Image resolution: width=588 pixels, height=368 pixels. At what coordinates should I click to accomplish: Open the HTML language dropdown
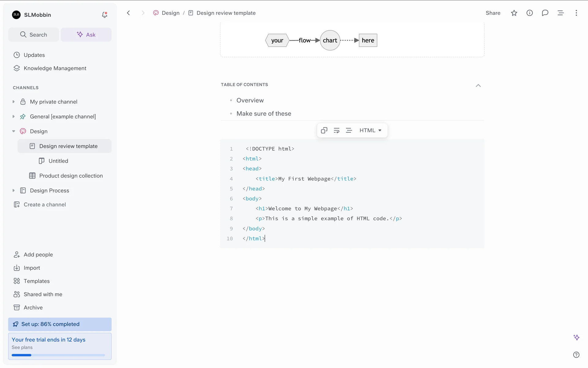[370, 130]
